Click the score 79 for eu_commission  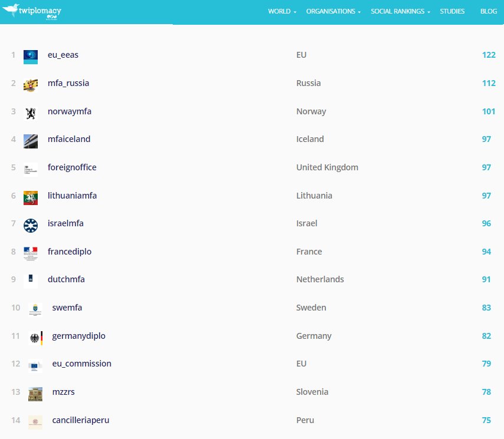click(486, 364)
